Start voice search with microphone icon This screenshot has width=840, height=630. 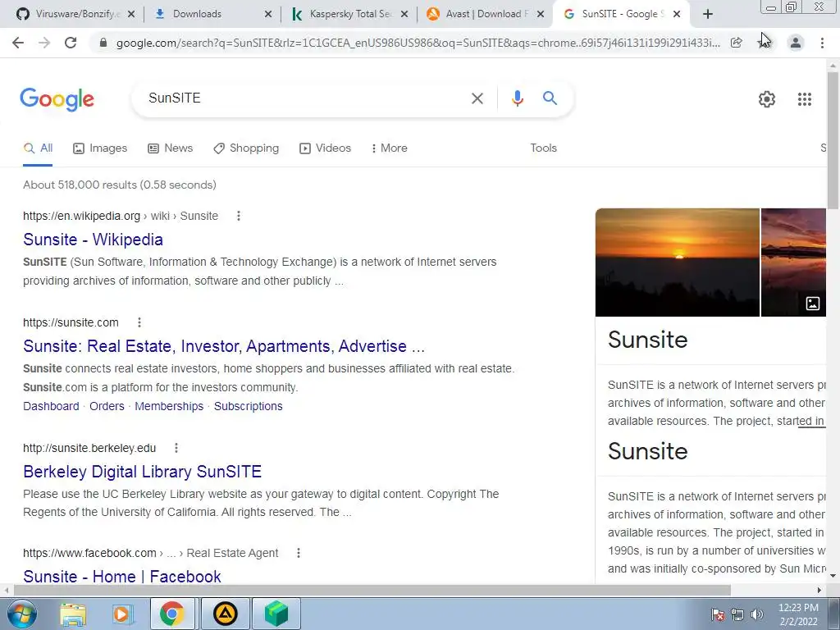coord(518,98)
